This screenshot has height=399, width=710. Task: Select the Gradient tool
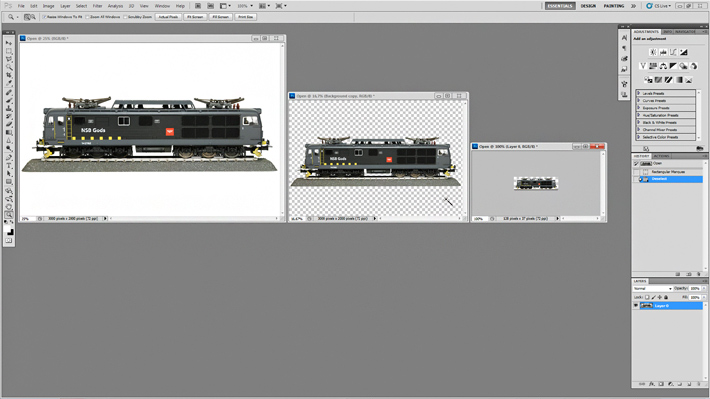(x=9, y=133)
